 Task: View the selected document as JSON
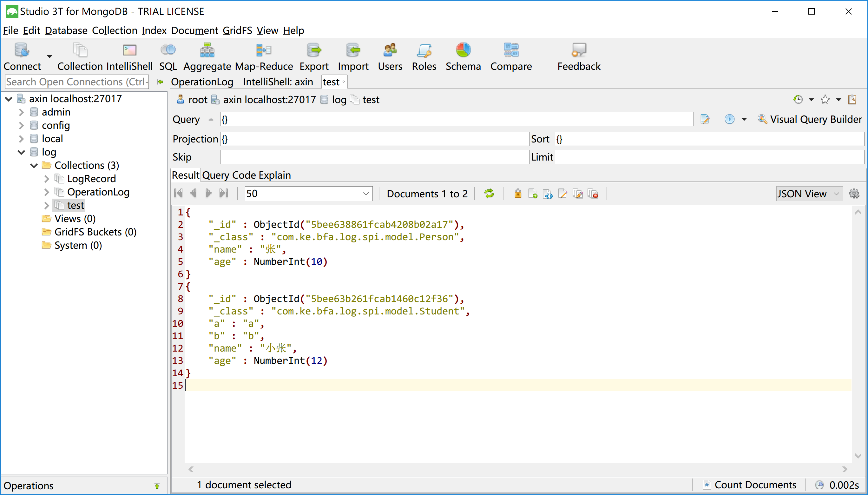(548, 194)
